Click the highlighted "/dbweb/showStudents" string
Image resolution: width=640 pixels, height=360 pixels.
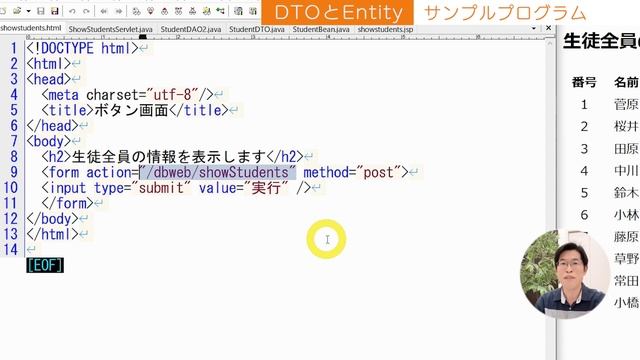pos(218,172)
